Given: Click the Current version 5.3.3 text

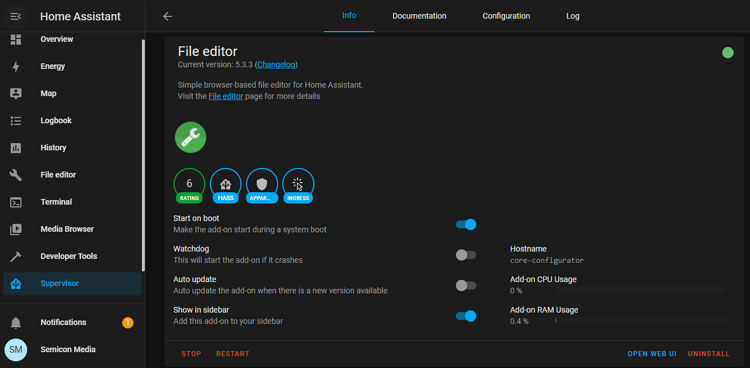Looking at the screenshot, I should pyautogui.click(x=215, y=65).
